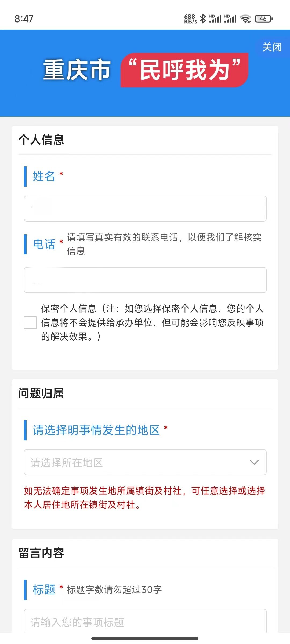Tap the 8:47 clock in status bar
This screenshot has width=290, height=644.
click(24, 19)
